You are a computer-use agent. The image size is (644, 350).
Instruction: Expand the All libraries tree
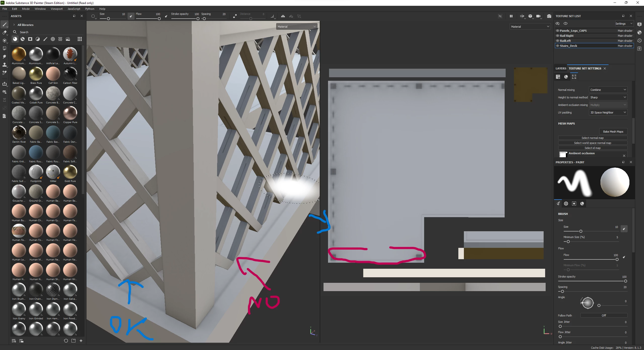click(x=14, y=25)
